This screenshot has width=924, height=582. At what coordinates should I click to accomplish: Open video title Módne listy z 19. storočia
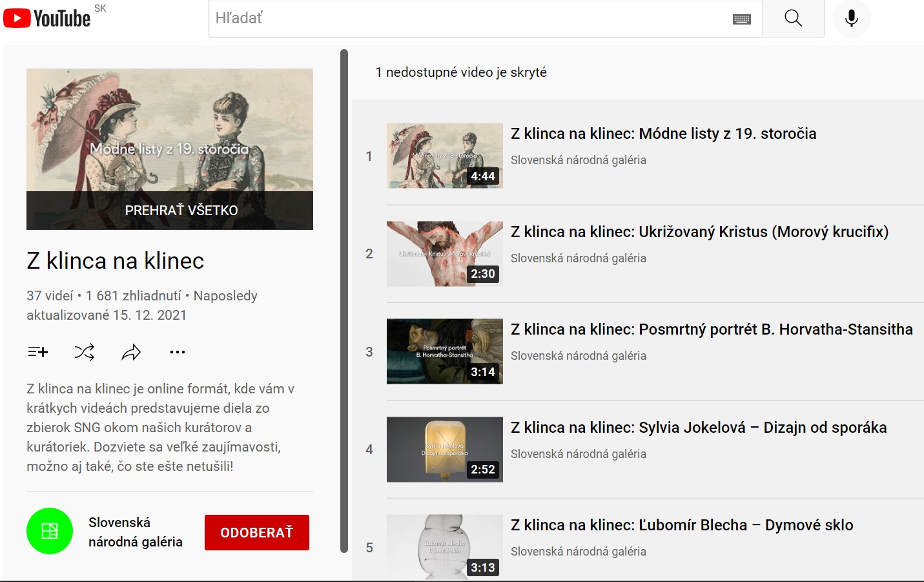[x=664, y=134]
